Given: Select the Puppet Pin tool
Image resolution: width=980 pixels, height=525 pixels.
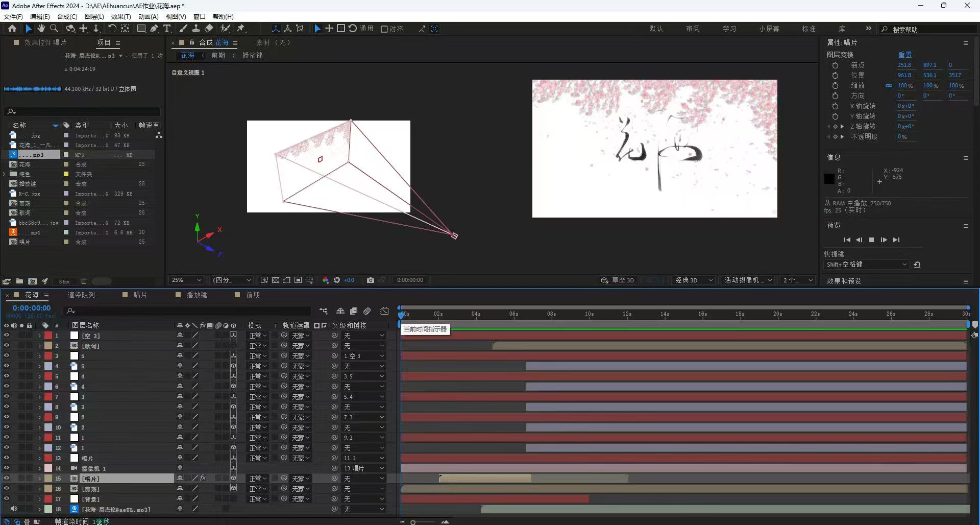Looking at the screenshot, I should 241,29.
